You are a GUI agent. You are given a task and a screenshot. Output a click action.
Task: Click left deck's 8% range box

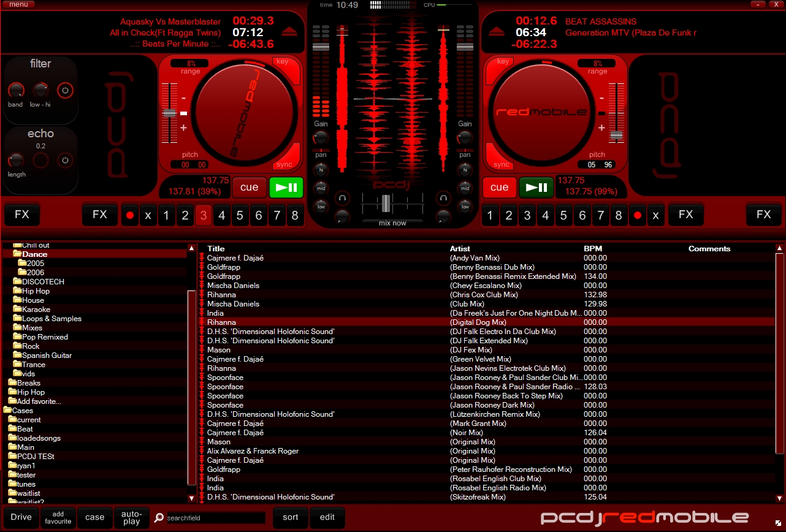pyautogui.click(x=191, y=63)
